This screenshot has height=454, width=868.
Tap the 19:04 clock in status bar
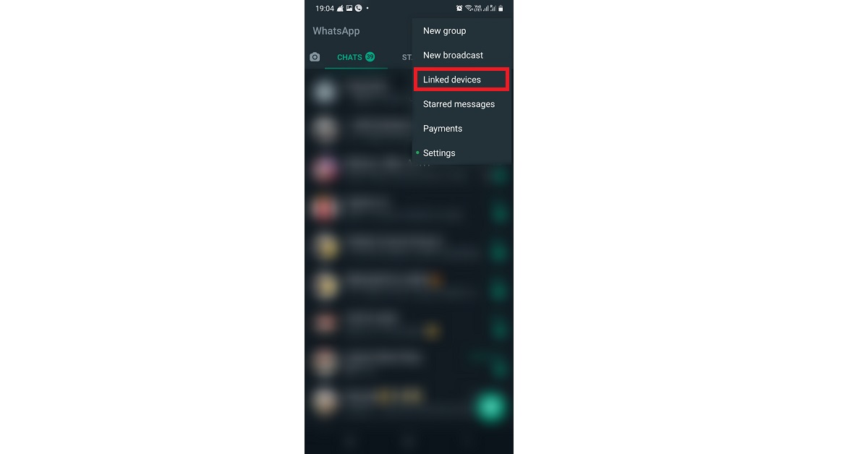325,9
